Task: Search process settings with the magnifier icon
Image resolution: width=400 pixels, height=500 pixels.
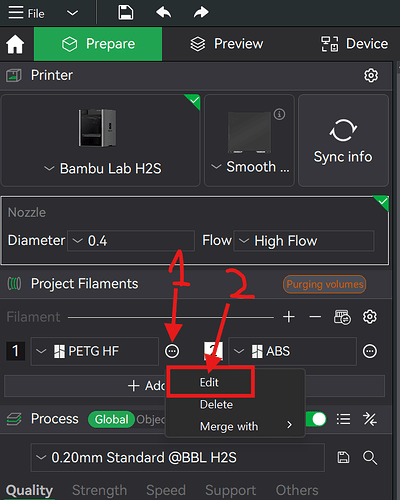Action: 370,458
